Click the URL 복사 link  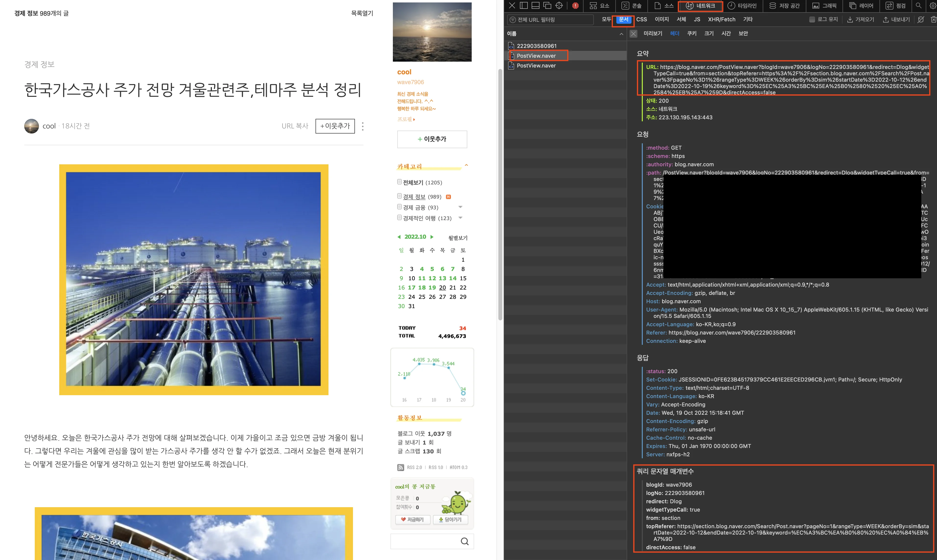(x=294, y=126)
